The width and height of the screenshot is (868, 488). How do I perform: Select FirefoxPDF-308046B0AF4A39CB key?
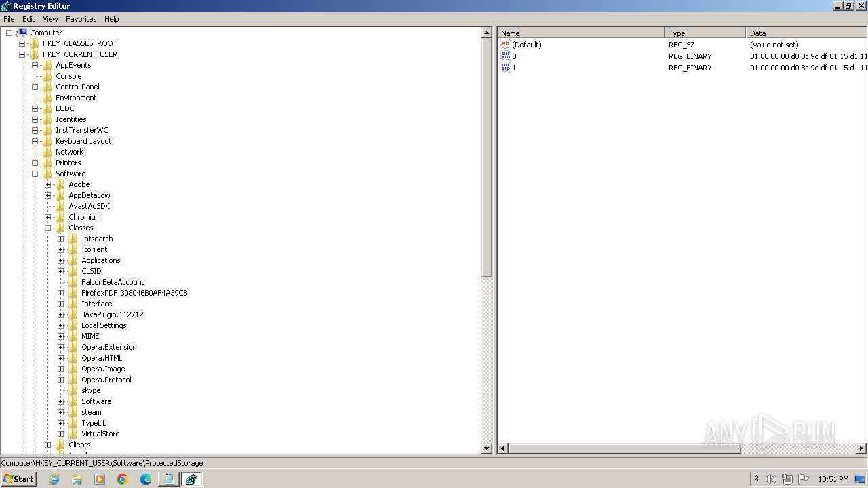134,293
